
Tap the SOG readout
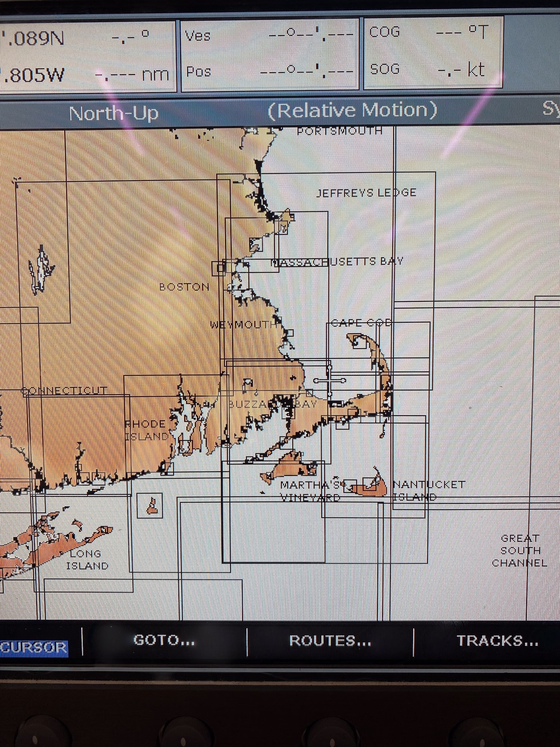pos(428,70)
